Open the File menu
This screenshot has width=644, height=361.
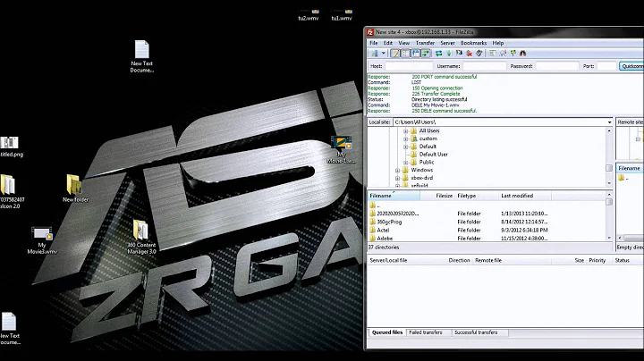[x=373, y=43]
